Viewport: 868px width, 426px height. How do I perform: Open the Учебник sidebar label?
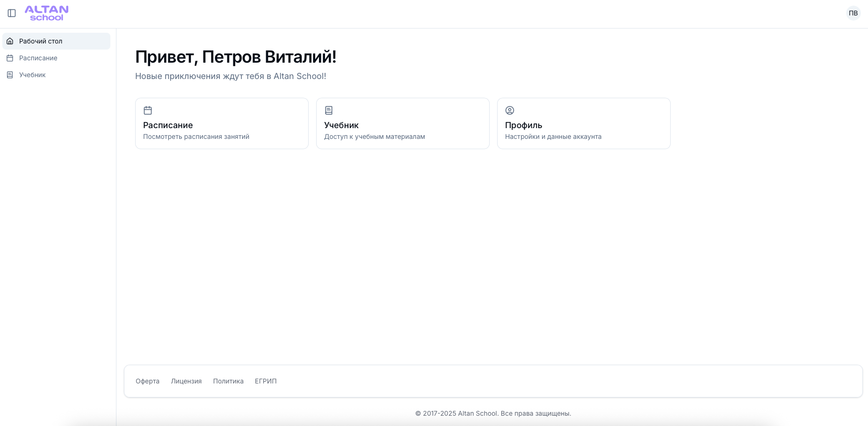32,75
